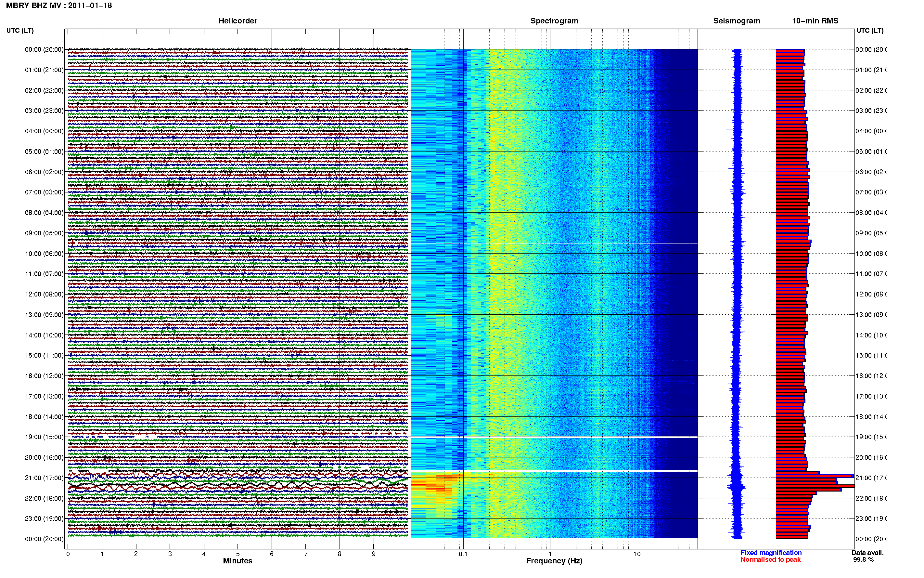Click the right-side 'UTC (LT)' axis header
Screen dimensions: 924x578
click(870, 31)
